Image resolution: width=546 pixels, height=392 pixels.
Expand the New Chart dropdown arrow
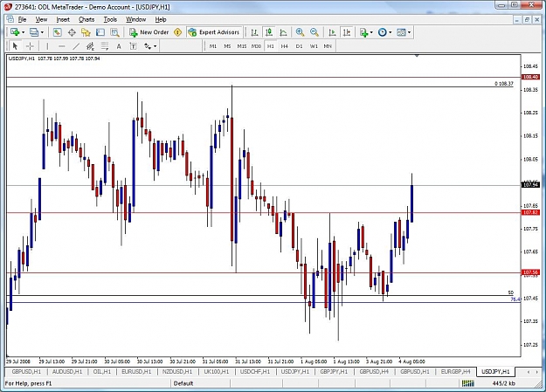(x=24, y=32)
